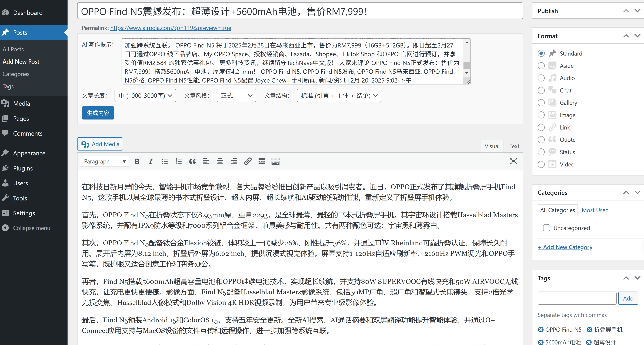644x345 pixels.
Task: Focus the tags input field
Action: click(577, 298)
